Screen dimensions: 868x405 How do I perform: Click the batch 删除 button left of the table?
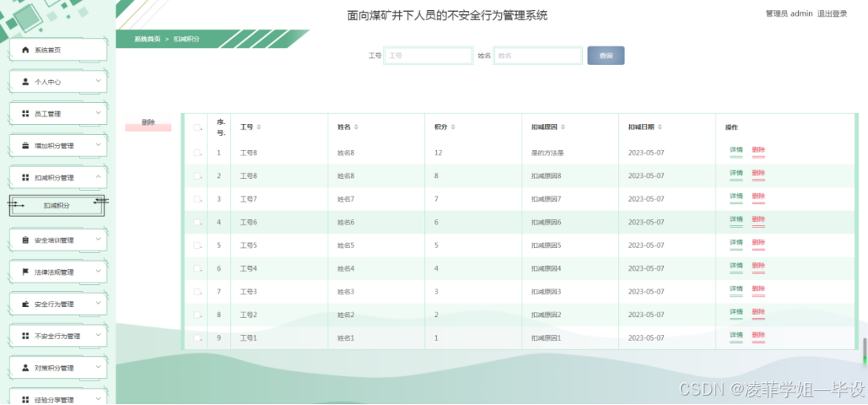(x=148, y=124)
